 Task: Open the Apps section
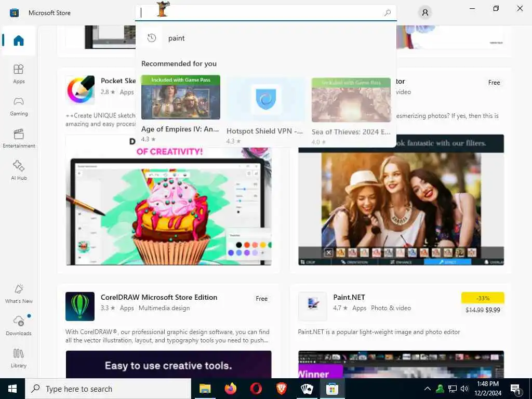19,74
